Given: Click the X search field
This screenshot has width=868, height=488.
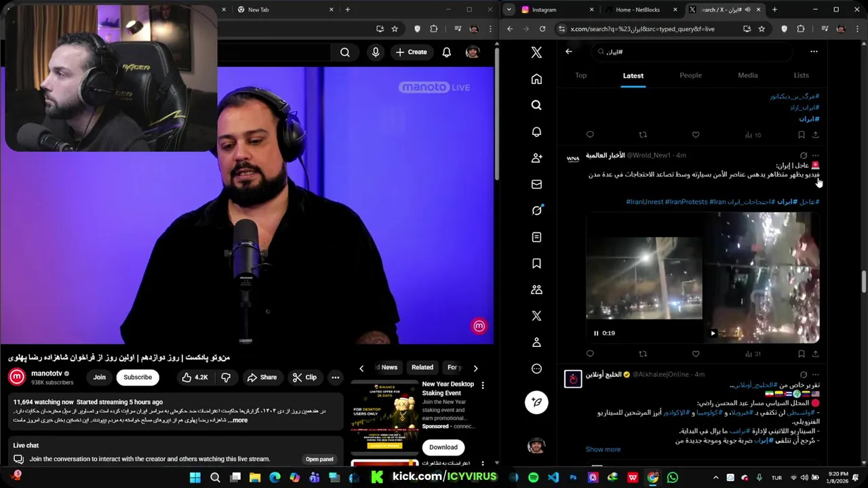Looking at the screenshot, I should click(692, 52).
